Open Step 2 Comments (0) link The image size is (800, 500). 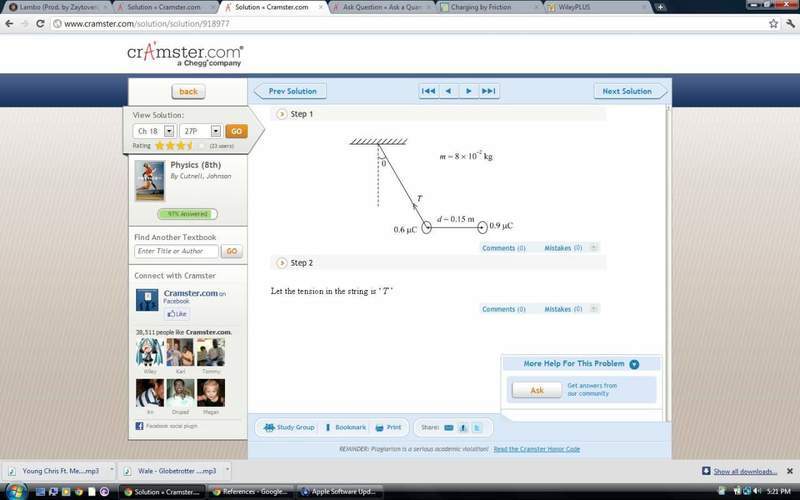[504, 309]
